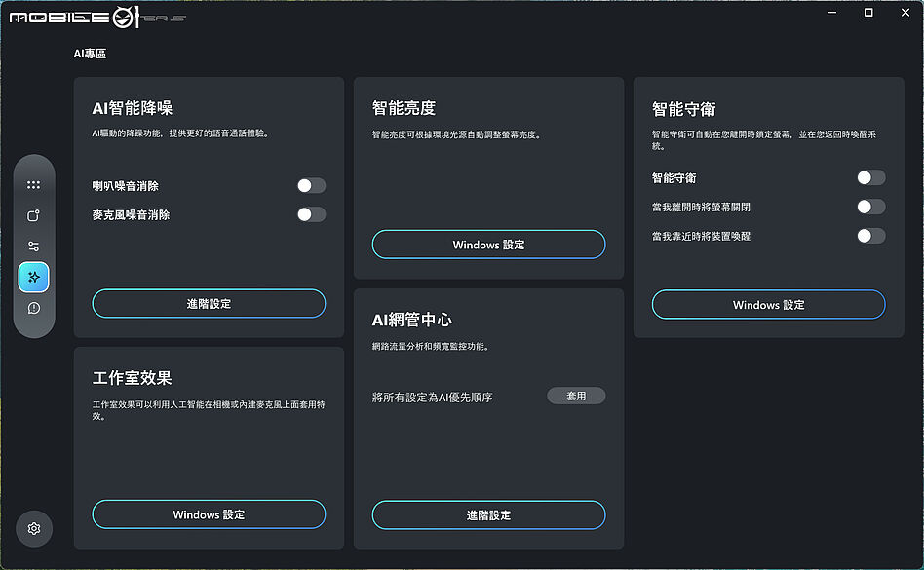Toggle 麥克風噪音消除 switch
Image resolution: width=924 pixels, height=570 pixels.
tap(311, 214)
